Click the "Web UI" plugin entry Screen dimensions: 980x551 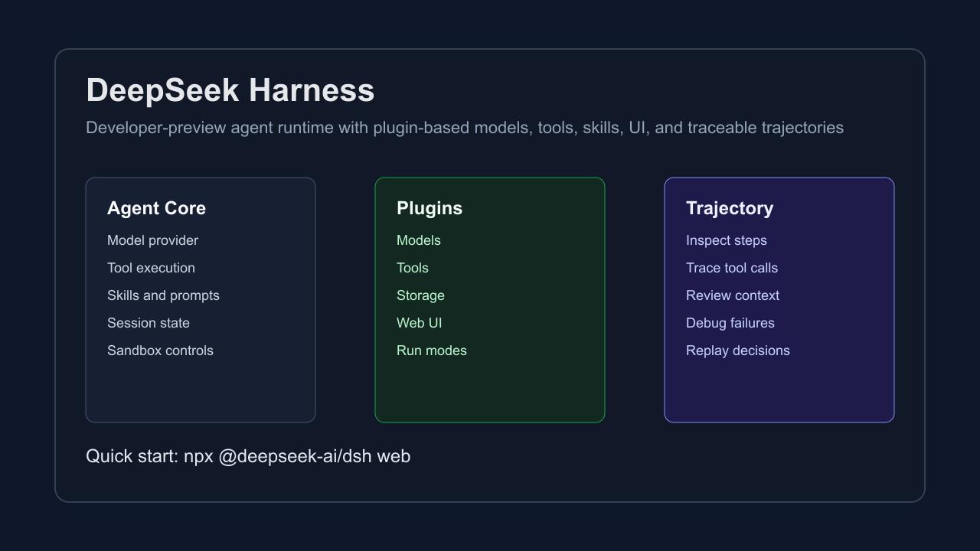click(x=420, y=323)
